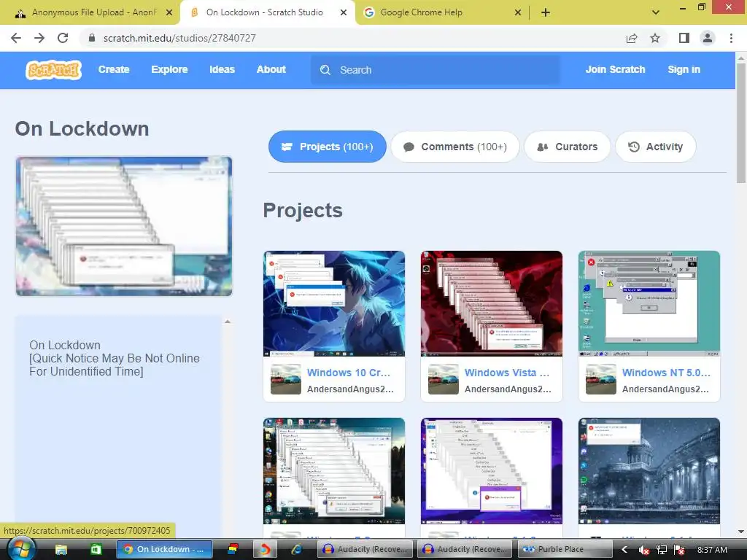Click the share page icon
The image size is (747, 560).
pyautogui.click(x=632, y=38)
